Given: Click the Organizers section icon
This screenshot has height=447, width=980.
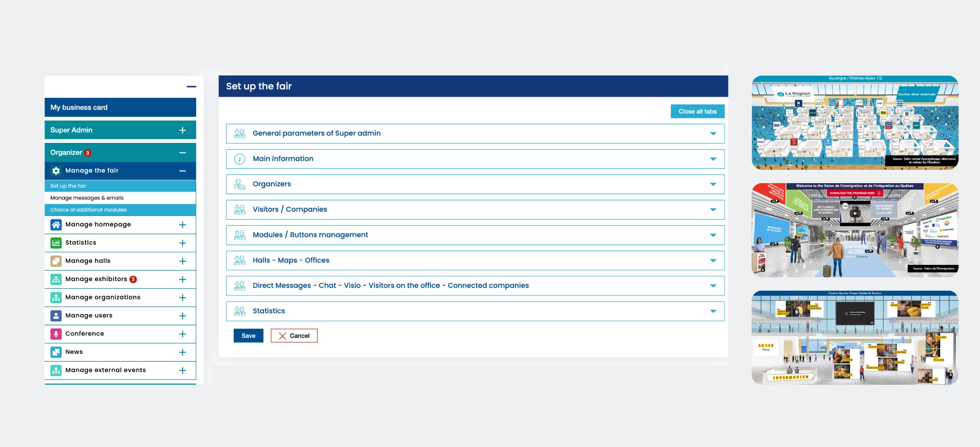Looking at the screenshot, I should click(x=240, y=184).
